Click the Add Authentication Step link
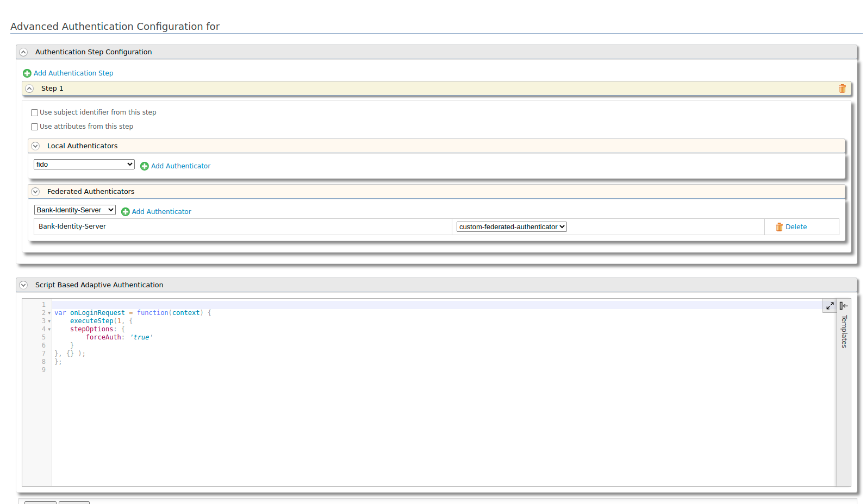866x504 pixels. (73, 73)
